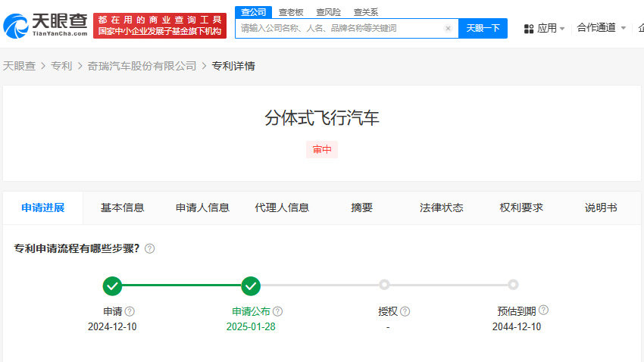Switch to 查老板 search tab
Viewport: 644px width, 362px height.
pos(291,12)
